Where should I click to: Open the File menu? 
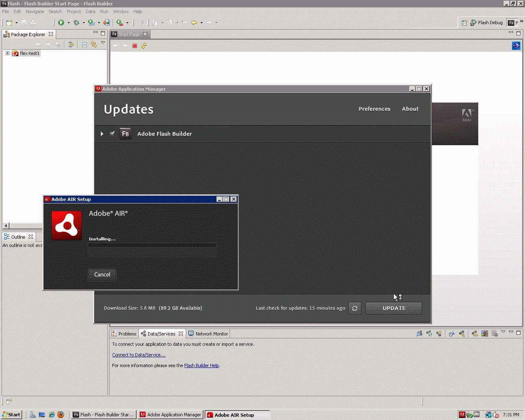coord(5,11)
